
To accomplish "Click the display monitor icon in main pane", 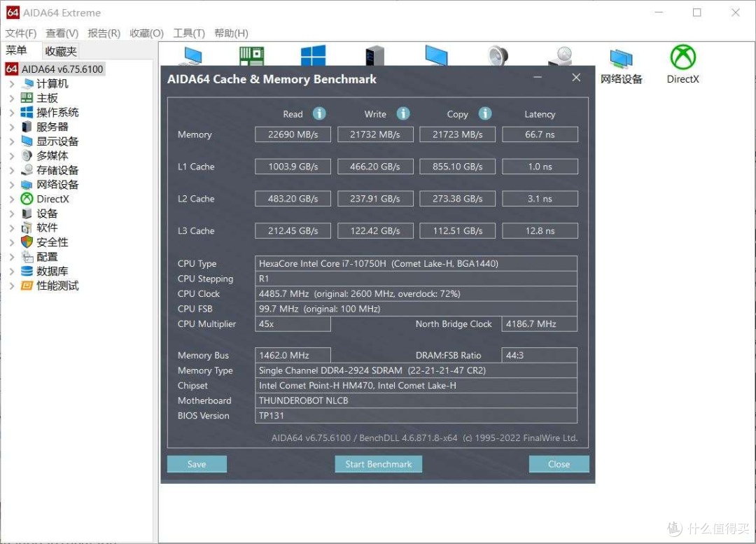I will 436,55.
